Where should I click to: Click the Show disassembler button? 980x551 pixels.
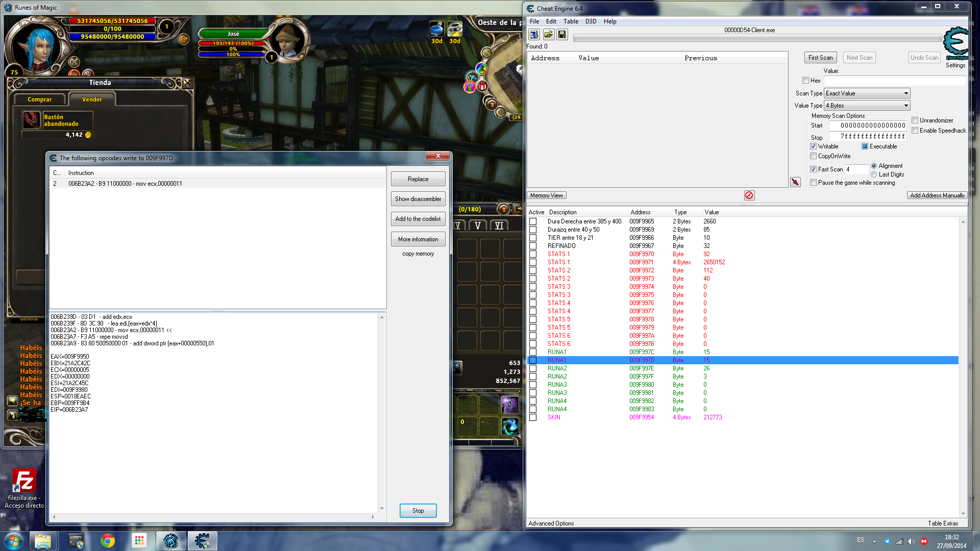pyautogui.click(x=418, y=199)
